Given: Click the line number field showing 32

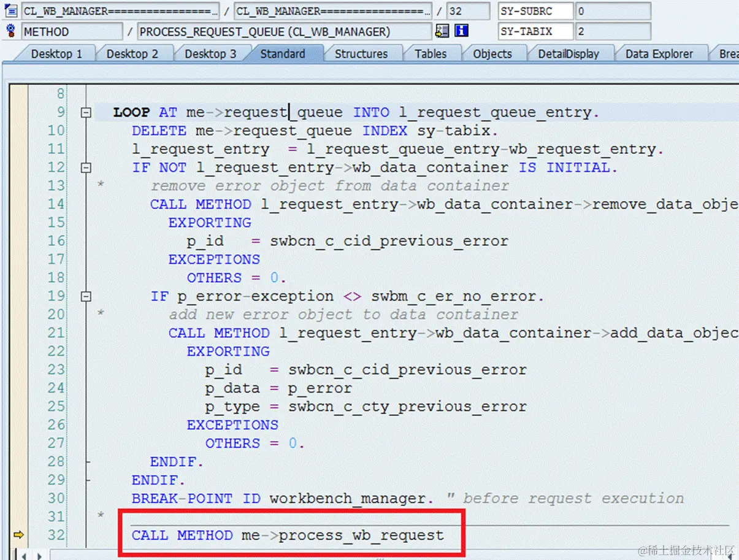Looking at the screenshot, I should tap(469, 11).
